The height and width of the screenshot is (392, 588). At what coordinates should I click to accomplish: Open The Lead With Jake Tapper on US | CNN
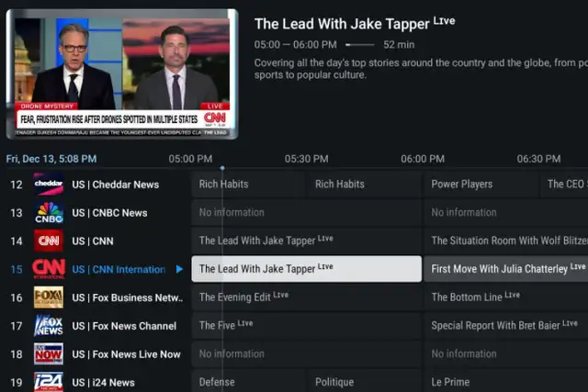click(x=307, y=241)
